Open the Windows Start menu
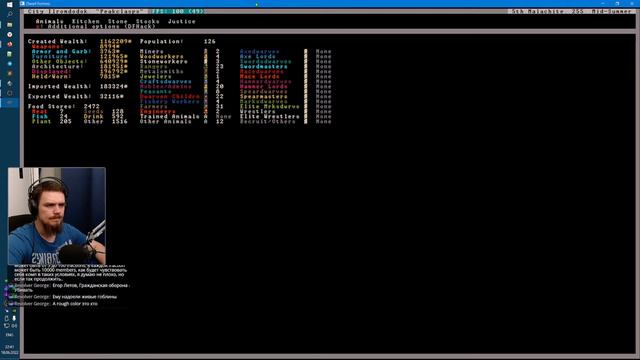 (x=9, y=4)
